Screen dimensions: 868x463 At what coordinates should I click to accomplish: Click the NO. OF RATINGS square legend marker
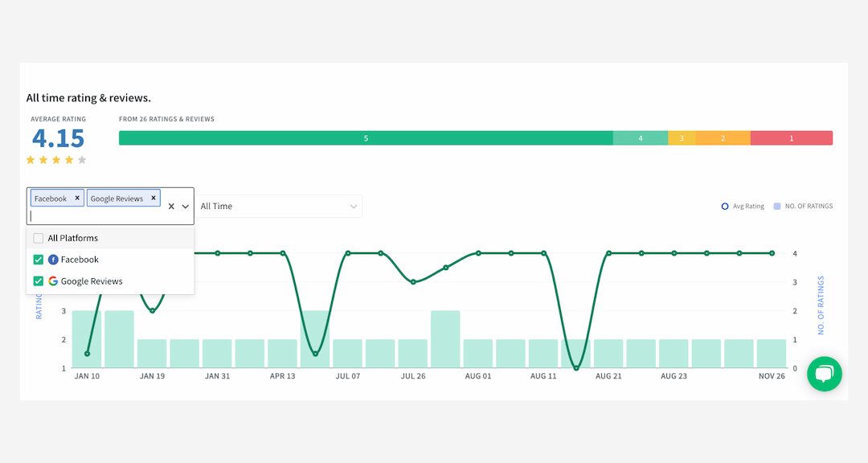[x=776, y=206]
